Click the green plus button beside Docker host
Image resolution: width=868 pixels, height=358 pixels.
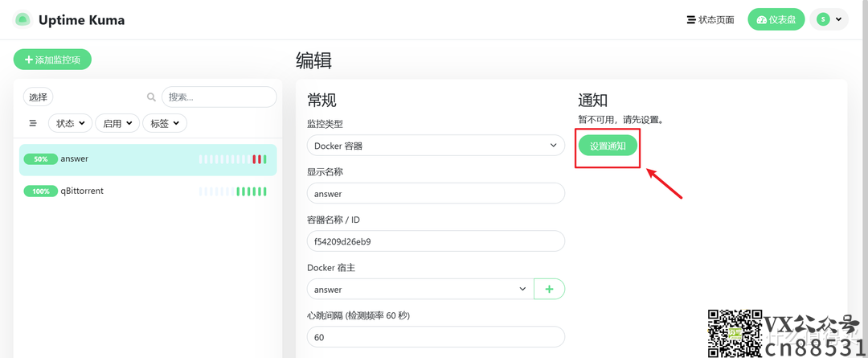coord(550,289)
